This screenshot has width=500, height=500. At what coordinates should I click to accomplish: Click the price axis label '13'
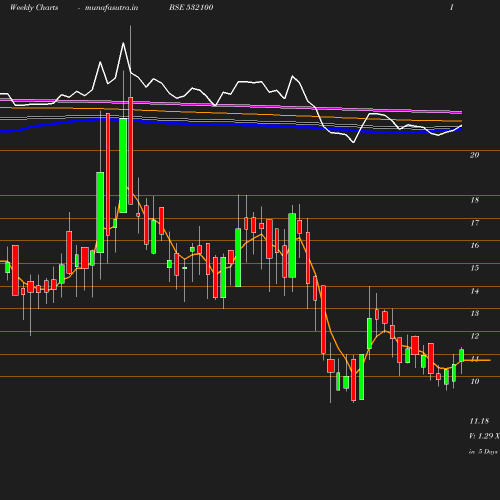475,313
